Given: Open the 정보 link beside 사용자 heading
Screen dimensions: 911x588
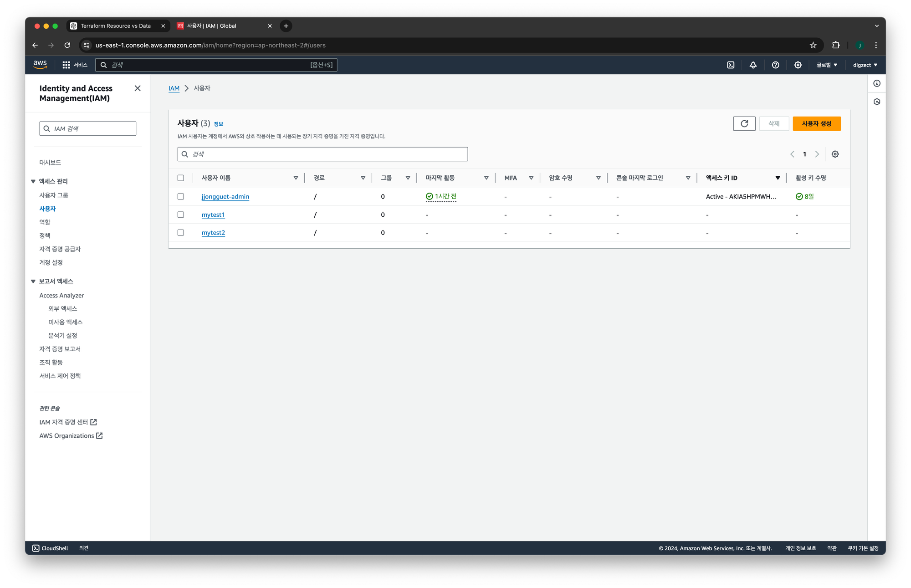Looking at the screenshot, I should 219,124.
